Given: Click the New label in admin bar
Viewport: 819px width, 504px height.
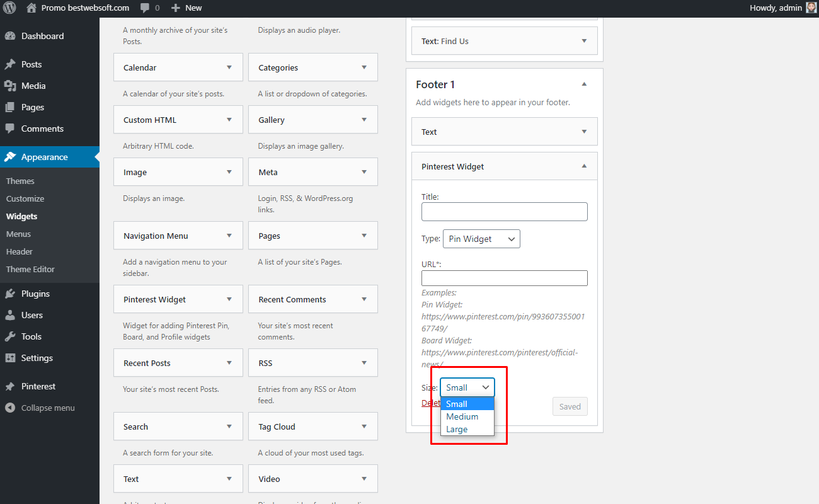Looking at the screenshot, I should point(193,8).
